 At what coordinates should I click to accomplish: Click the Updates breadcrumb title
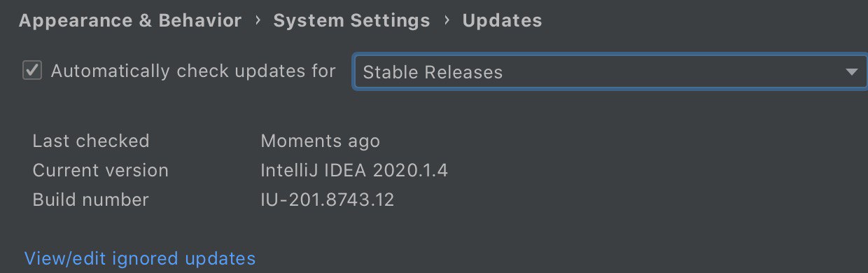tap(502, 21)
